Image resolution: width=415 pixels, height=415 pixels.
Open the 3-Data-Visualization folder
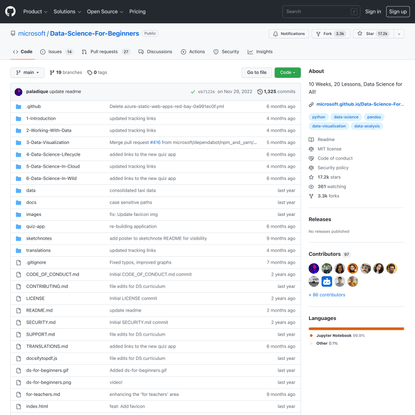[x=48, y=142]
